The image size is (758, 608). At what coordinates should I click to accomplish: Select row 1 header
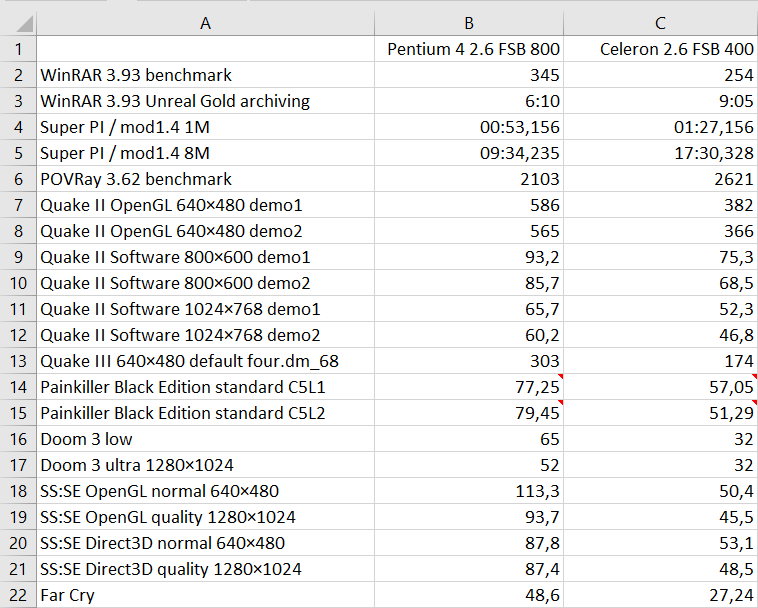point(18,49)
